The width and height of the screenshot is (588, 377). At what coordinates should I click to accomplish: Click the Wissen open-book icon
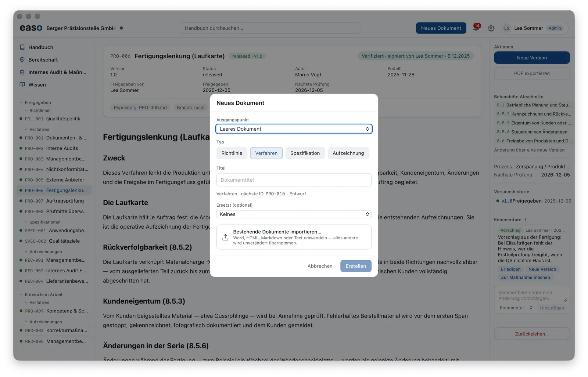pyautogui.click(x=22, y=85)
